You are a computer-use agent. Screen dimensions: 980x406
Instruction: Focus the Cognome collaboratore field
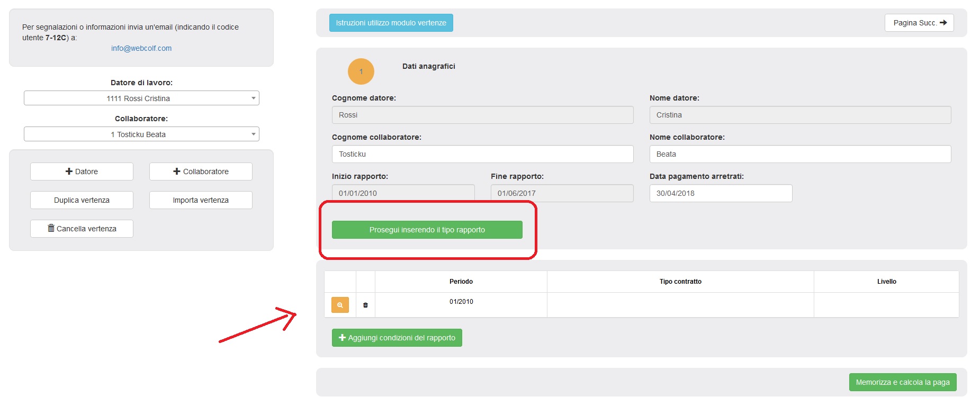(x=482, y=154)
